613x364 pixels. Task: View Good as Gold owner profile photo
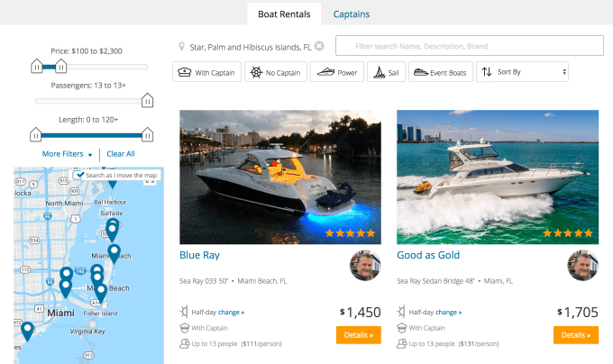pyautogui.click(x=582, y=266)
